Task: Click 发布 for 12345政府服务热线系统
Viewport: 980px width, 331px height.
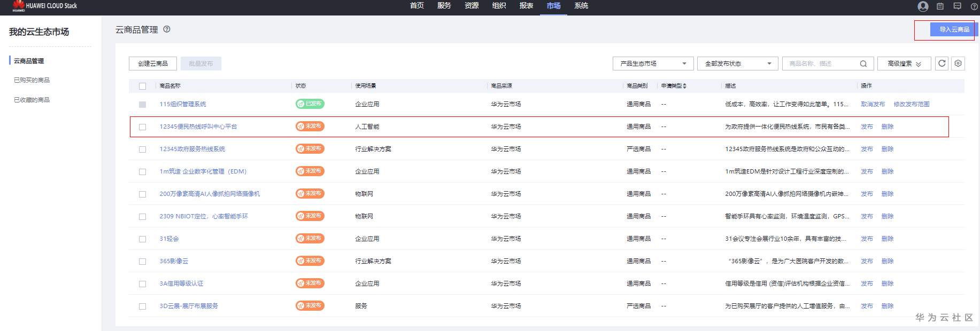Action: tap(867, 149)
